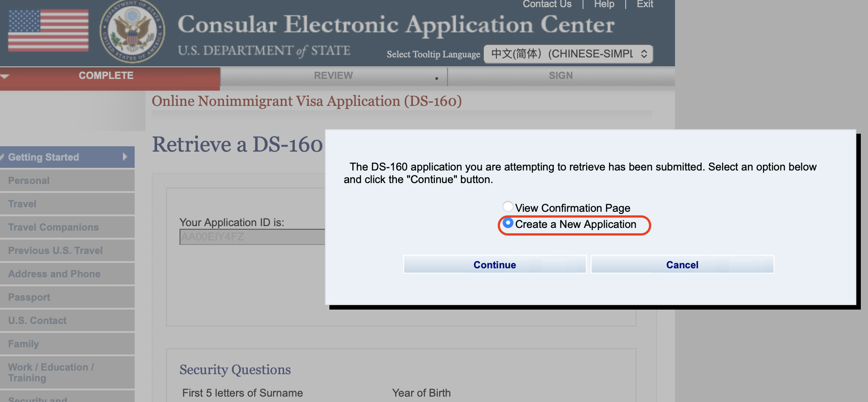868x402 pixels.
Task: Select Create a New Application option
Action: (x=508, y=223)
